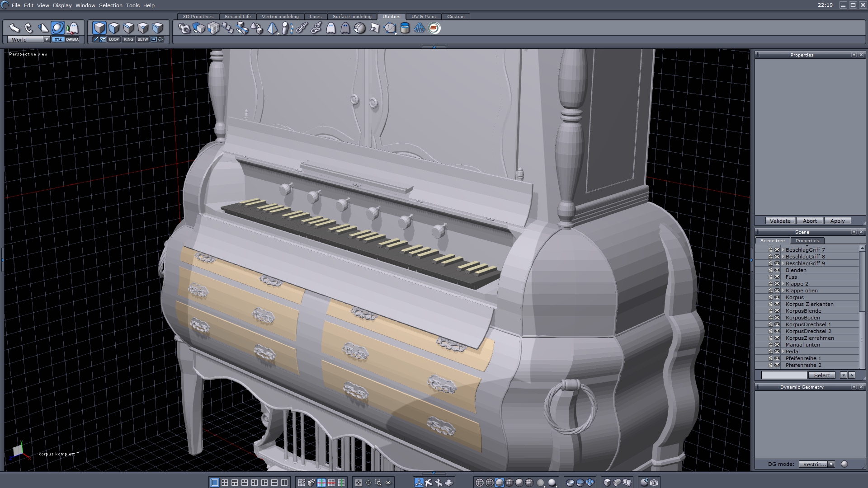Hide the Korpus object using eye icon

click(777, 297)
